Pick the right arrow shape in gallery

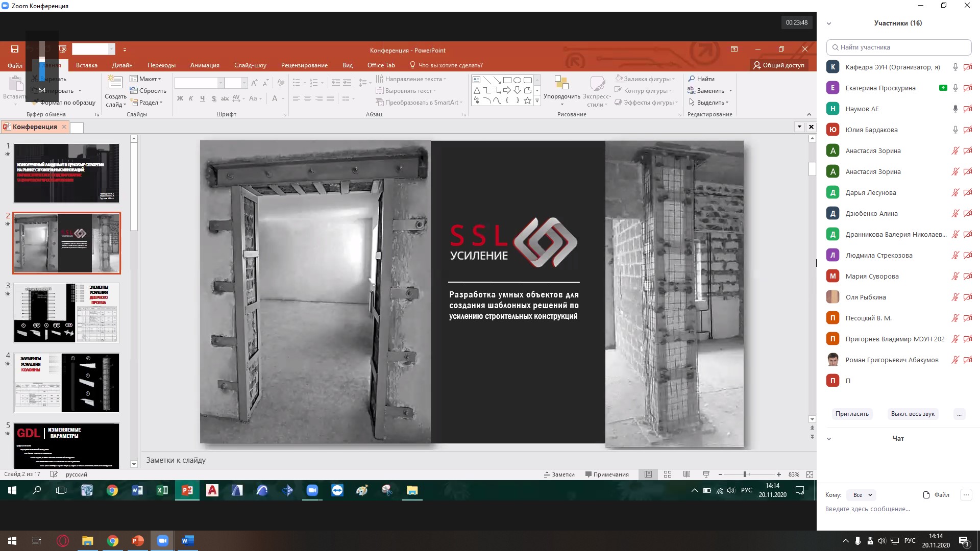coord(507,90)
